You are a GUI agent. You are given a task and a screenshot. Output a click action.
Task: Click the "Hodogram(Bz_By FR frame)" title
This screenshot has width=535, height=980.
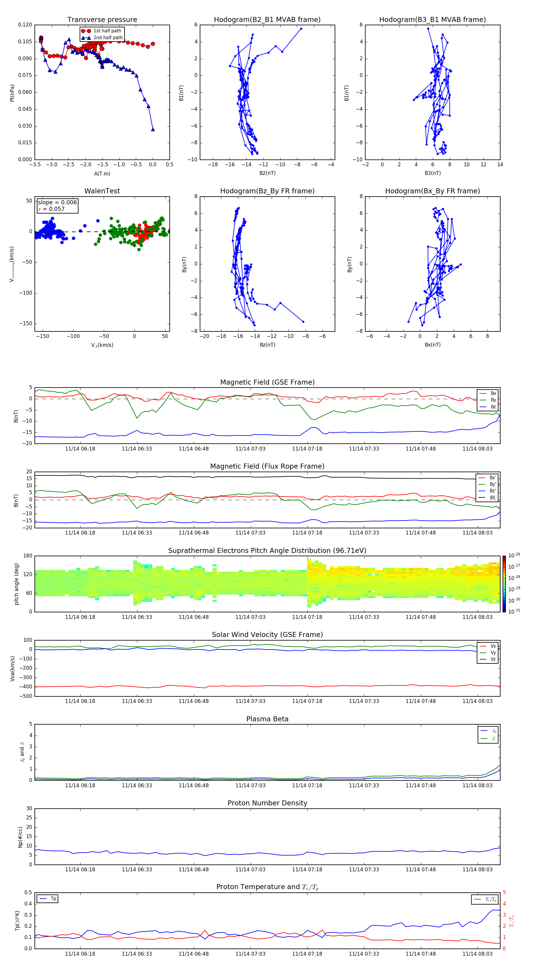tap(267, 191)
